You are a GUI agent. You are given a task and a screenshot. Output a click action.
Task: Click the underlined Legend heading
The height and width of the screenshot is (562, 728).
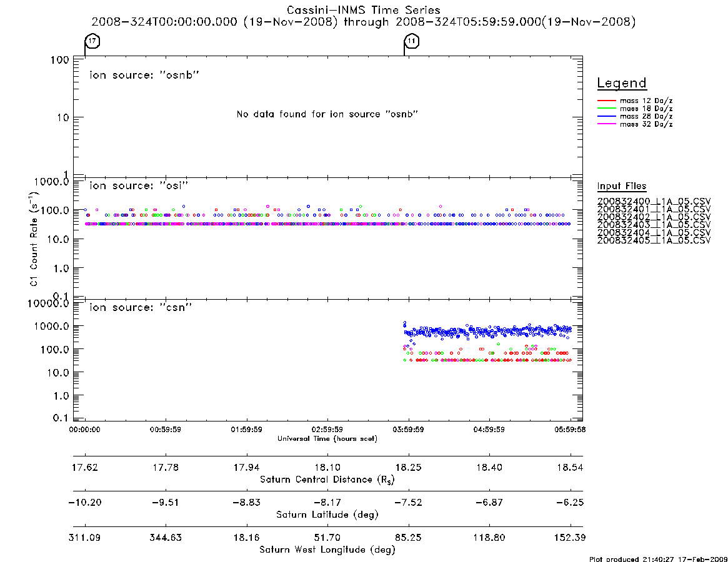point(622,83)
